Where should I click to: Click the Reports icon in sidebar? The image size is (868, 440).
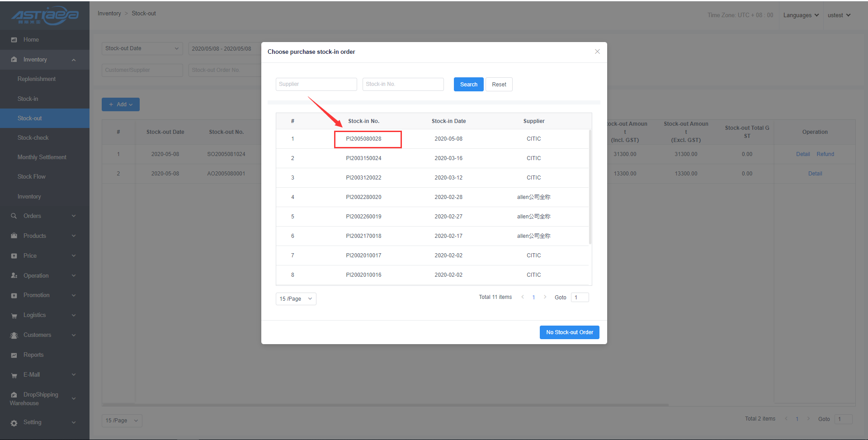pos(14,355)
